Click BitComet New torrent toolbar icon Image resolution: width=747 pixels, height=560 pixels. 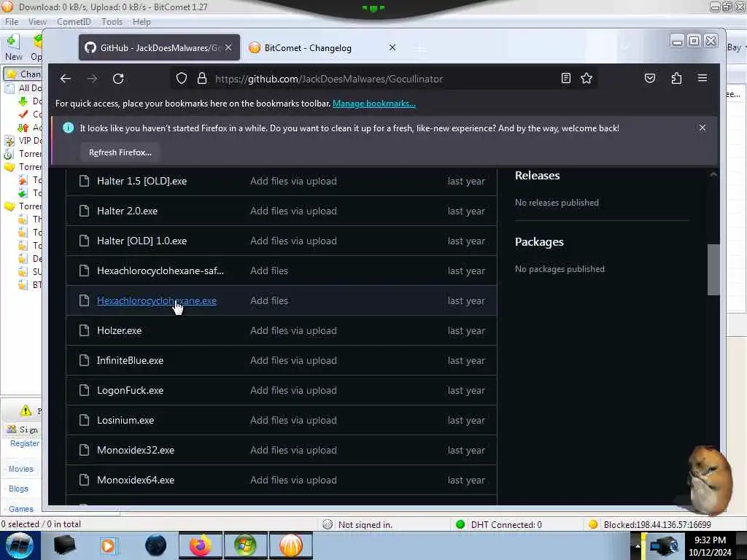[x=13, y=47]
